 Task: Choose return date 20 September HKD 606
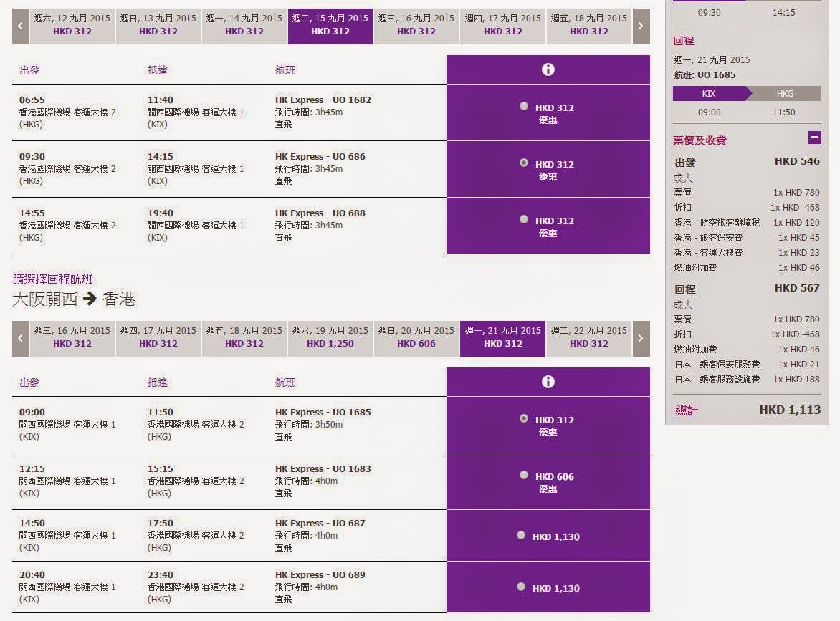416,337
